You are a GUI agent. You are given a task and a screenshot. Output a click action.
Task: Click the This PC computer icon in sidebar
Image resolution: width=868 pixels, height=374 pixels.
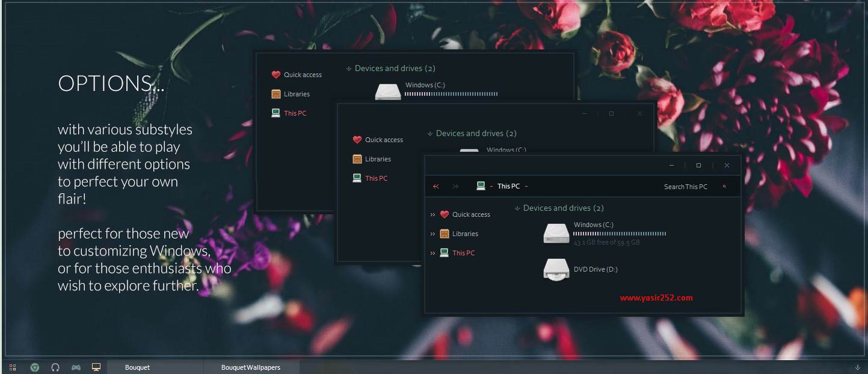[x=445, y=253]
